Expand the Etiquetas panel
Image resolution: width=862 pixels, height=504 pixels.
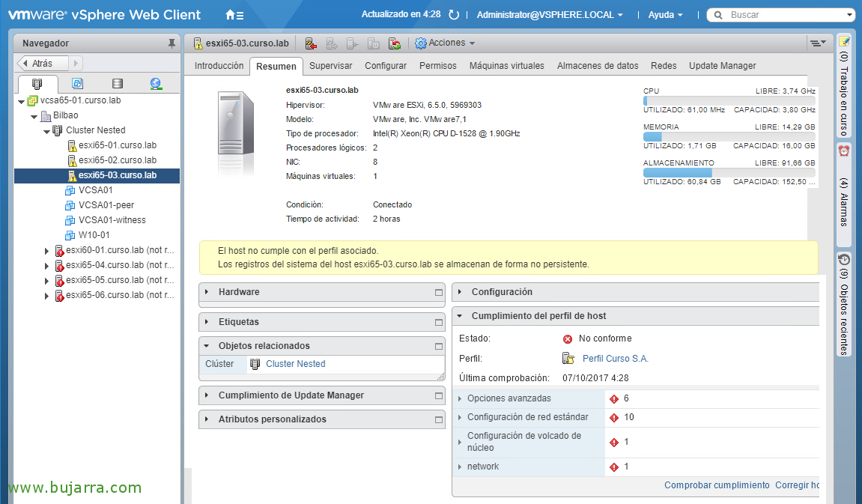click(207, 321)
